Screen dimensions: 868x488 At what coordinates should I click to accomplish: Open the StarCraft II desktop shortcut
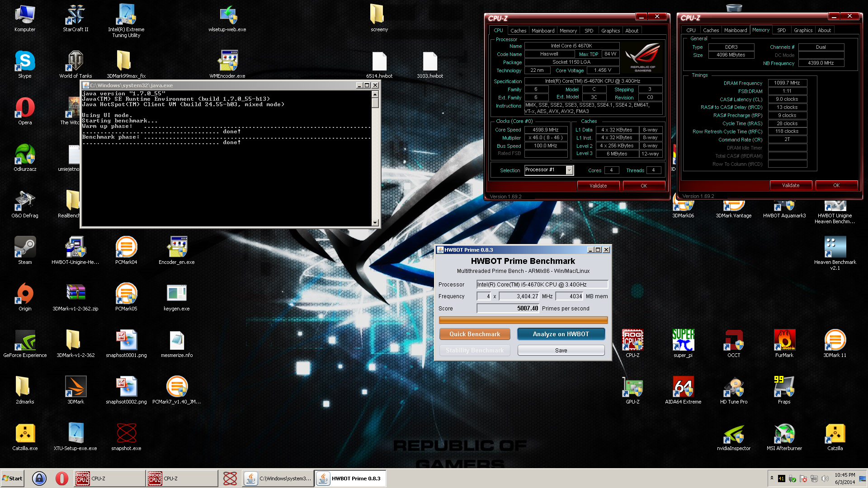point(75,18)
